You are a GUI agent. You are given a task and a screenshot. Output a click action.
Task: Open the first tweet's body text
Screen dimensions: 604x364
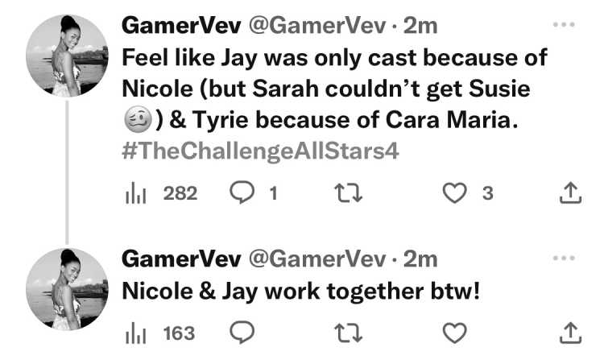tap(334, 89)
